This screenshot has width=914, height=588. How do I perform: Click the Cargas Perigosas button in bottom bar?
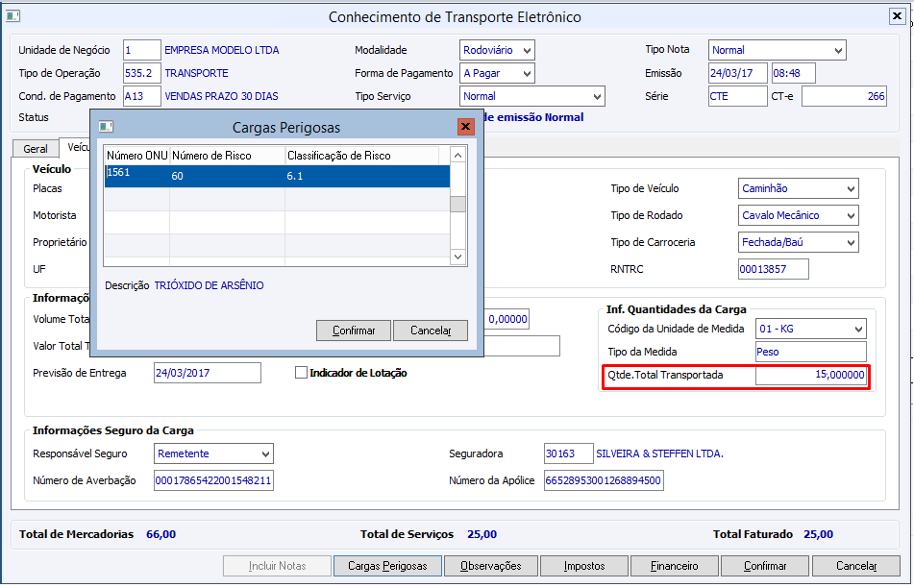(x=387, y=566)
